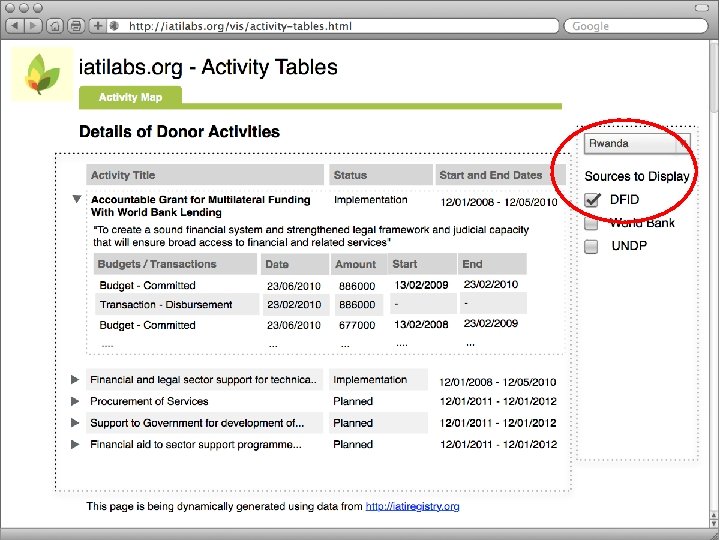Image resolution: width=720 pixels, height=540 pixels.
Task: Enable the World Bank source checkbox
Action: (x=591, y=224)
